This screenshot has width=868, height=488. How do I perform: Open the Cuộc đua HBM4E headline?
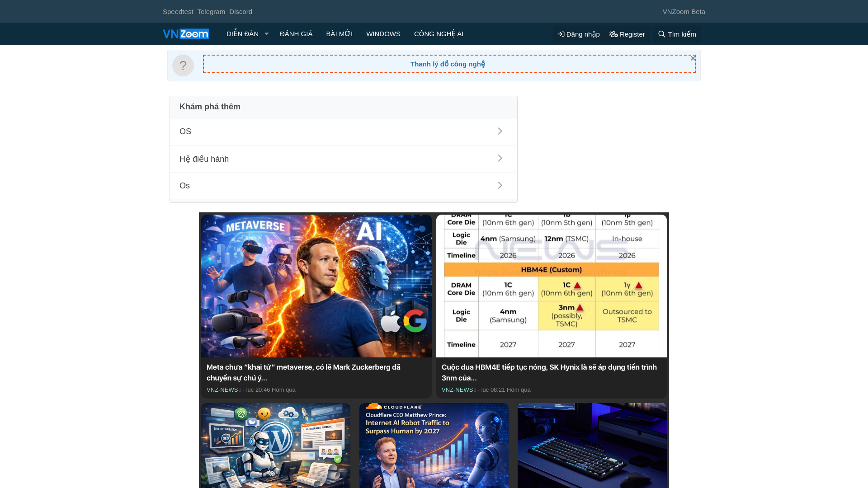(549, 372)
